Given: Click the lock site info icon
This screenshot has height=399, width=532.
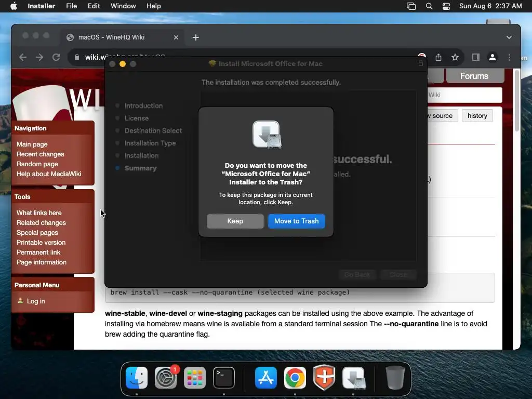Looking at the screenshot, I should pyautogui.click(x=77, y=57).
